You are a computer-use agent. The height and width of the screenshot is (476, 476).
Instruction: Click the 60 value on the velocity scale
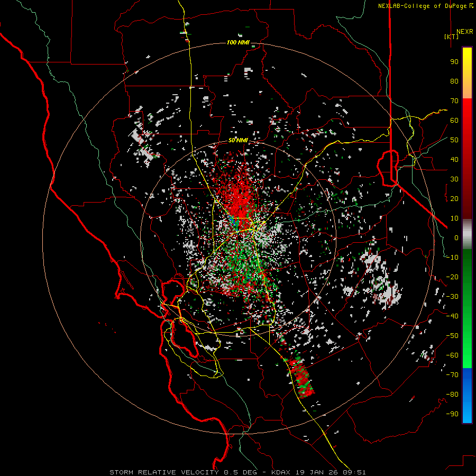pyautogui.click(x=454, y=121)
